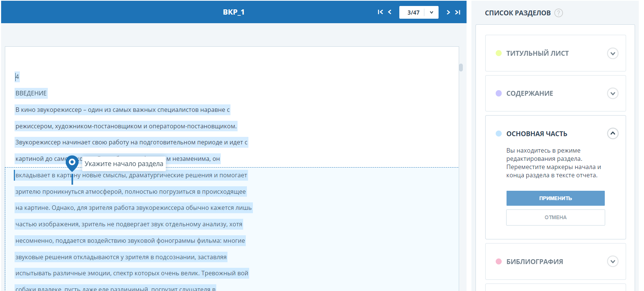Expand the СОДЕРЖАНИЕ section
This screenshot has height=291, width=644.
[612, 94]
